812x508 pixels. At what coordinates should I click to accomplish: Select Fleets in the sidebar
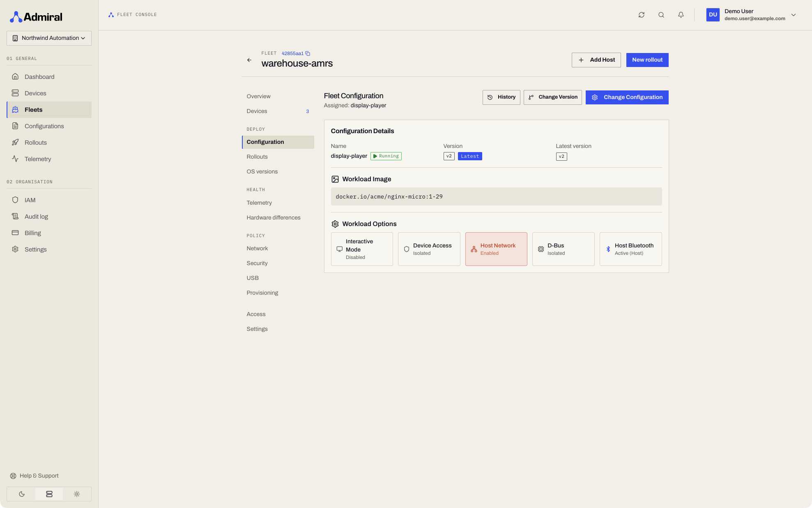tap(49, 110)
